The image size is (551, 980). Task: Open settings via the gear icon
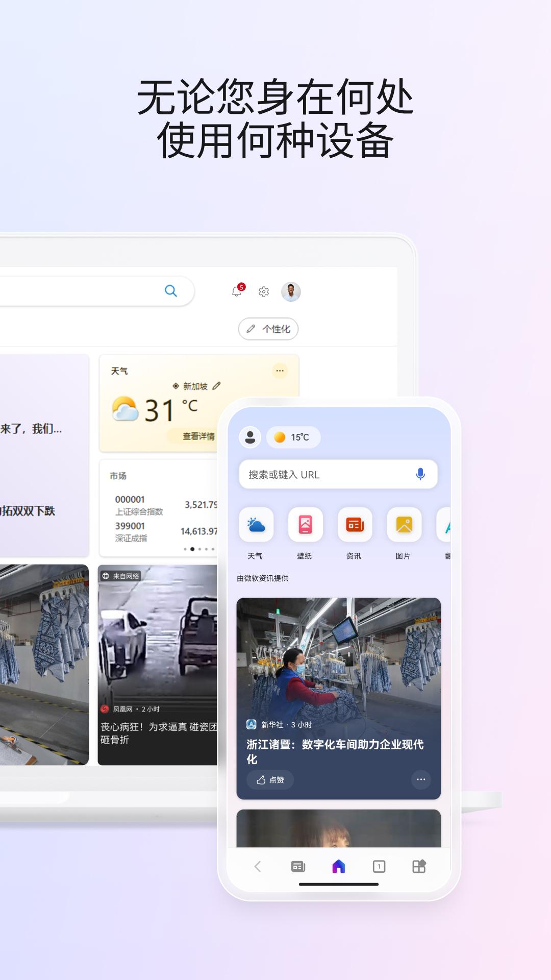click(264, 291)
